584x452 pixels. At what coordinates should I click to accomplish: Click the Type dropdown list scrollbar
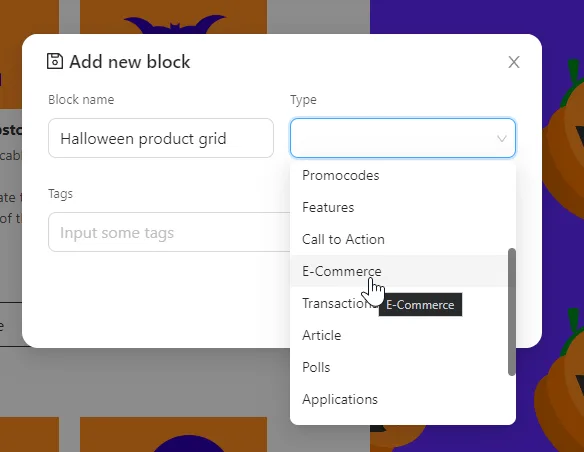coord(512,312)
